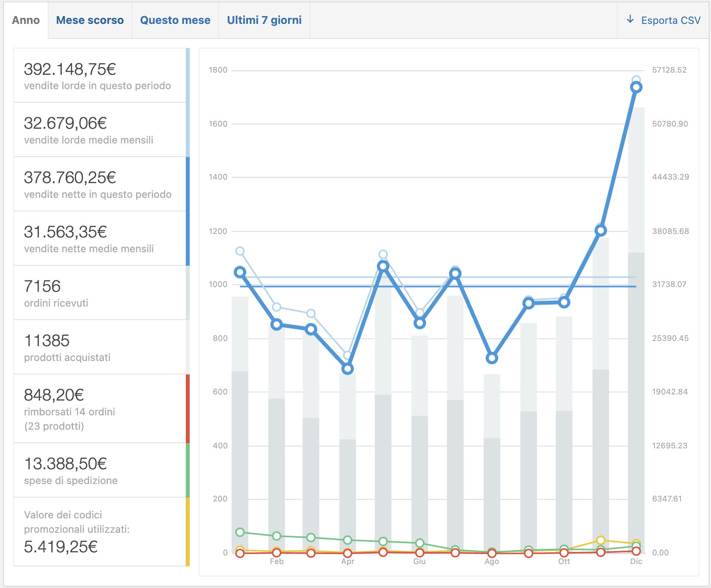711x588 pixels.
Task: Click the prodotti acquistati legend entry
Action: [100, 347]
